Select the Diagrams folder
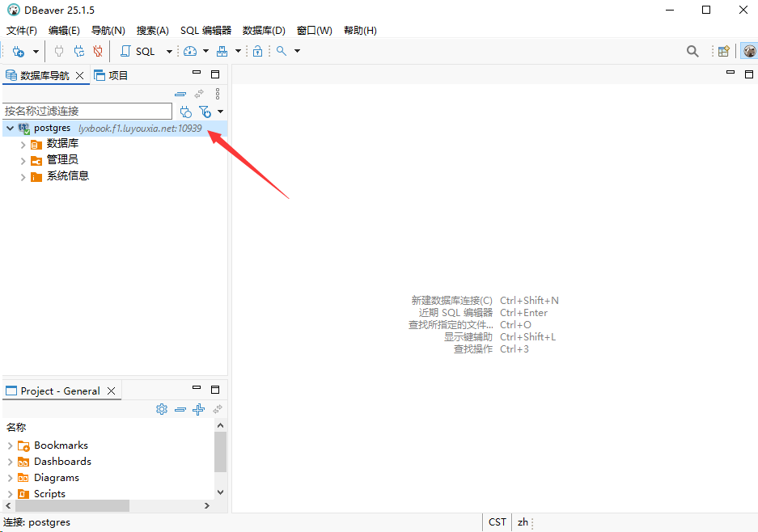758x532 pixels. pos(56,478)
